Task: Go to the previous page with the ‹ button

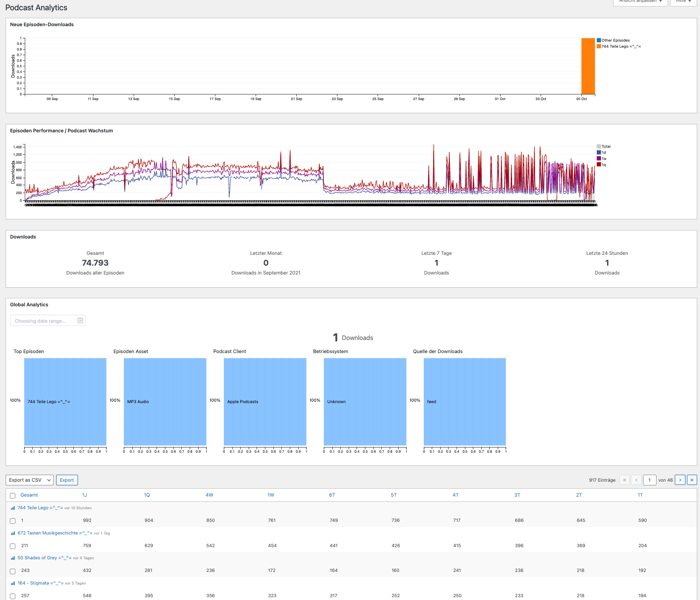Action: coord(636,480)
